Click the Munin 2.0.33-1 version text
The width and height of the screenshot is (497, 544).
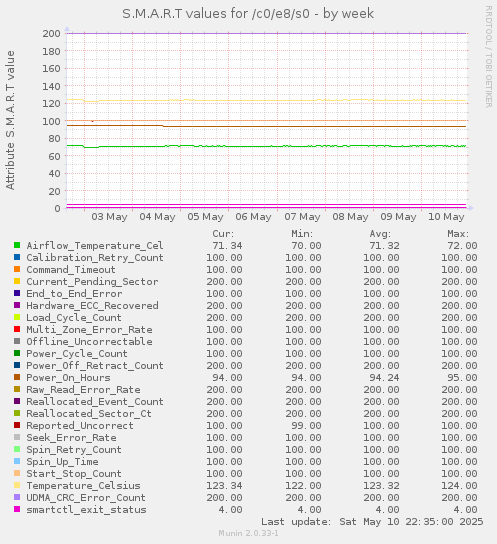248,533
